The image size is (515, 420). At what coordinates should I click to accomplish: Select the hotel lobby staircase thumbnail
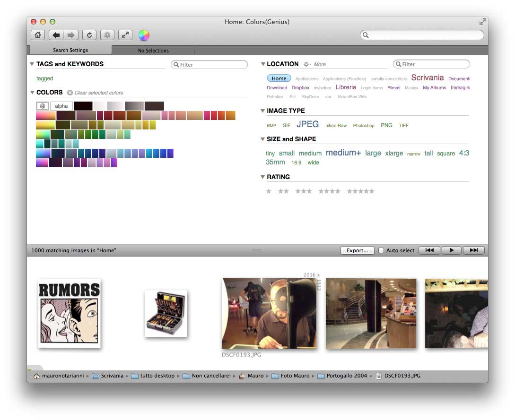click(x=371, y=314)
